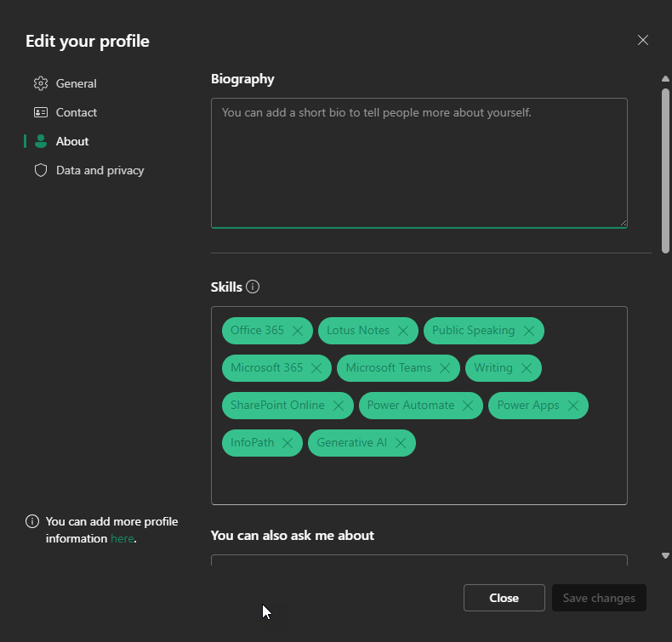Close the Edit your profile dialog
This screenshot has height=642, width=672.
pos(643,40)
